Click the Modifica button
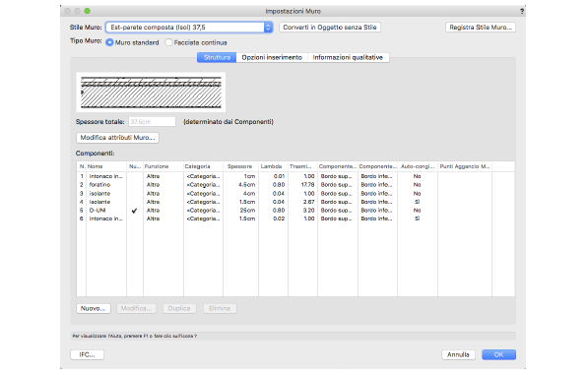Viewport: 588px width, 375px height. point(136,308)
